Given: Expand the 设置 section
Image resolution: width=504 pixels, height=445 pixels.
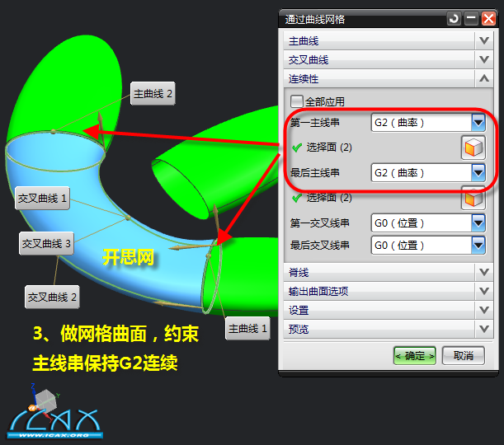Looking at the screenshot, I should (388, 310).
